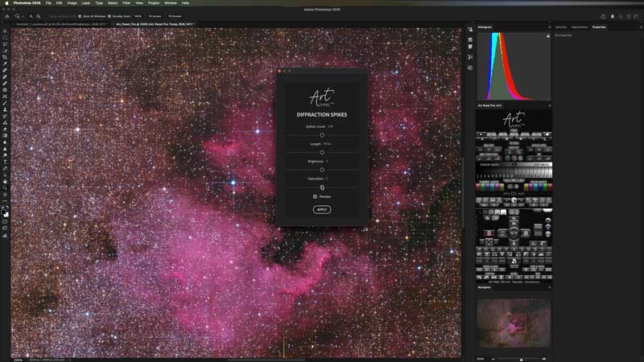Click the Home icon in the options bar
Screen dimensions: 644x362
pos(6,15)
